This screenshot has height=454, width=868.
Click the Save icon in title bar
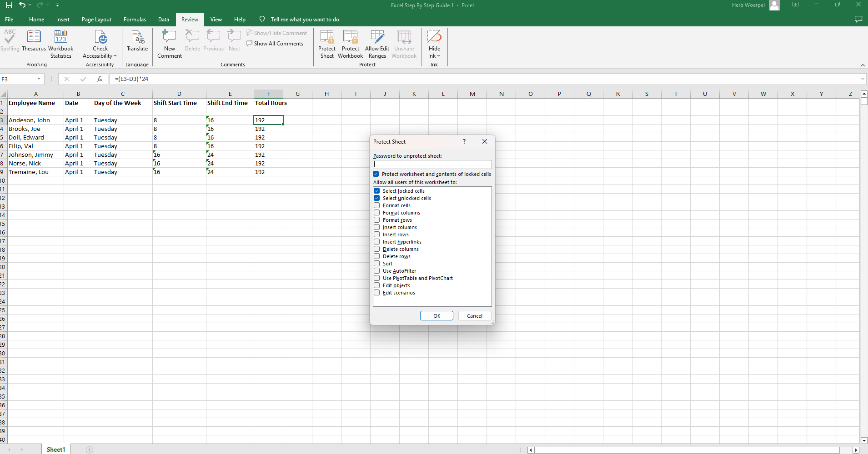(x=9, y=5)
